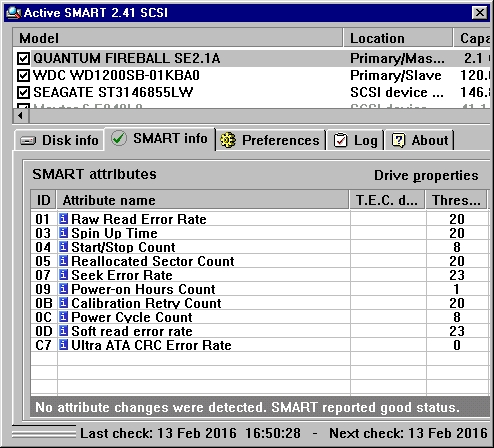The width and height of the screenshot is (494, 448).
Task: Click the ID column header in attributes
Action: [x=43, y=200]
